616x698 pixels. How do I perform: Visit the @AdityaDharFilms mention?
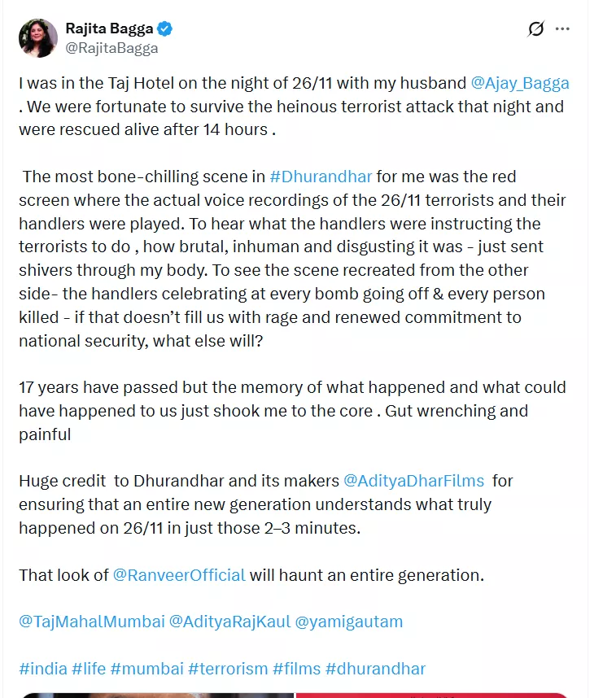pyautogui.click(x=414, y=481)
